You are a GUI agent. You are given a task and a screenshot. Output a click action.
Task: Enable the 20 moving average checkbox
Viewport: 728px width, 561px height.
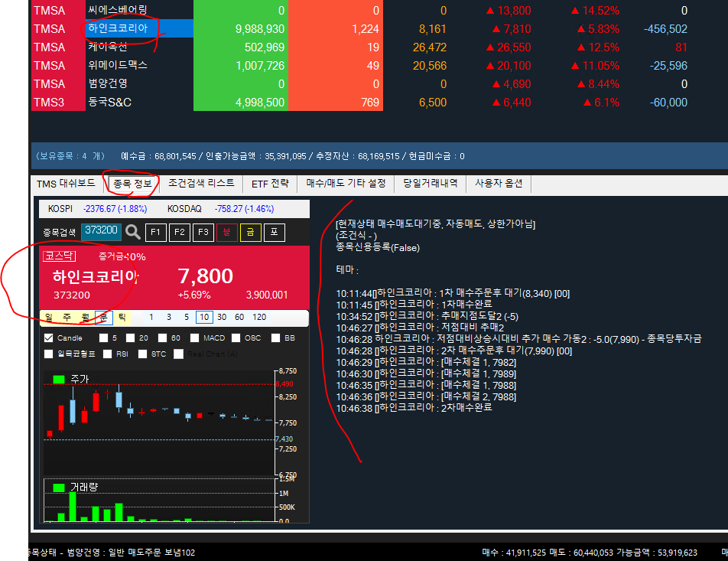tap(130, 338)
